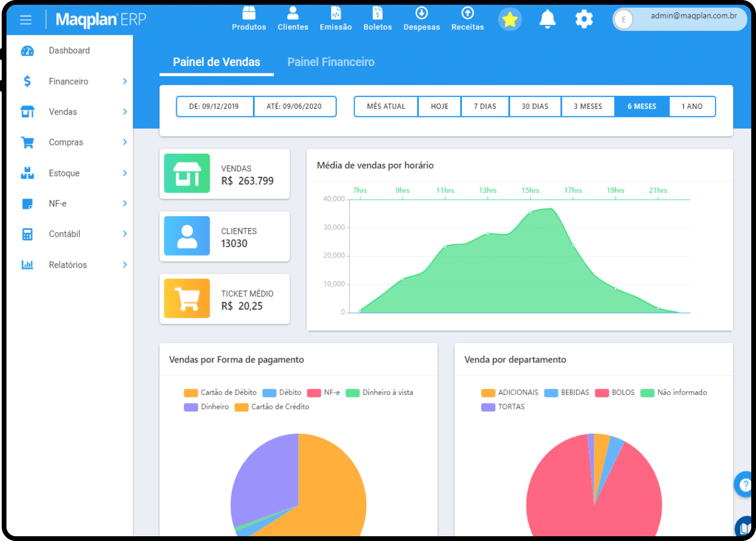
Task: Toggle Dinheiro à vista legend swatch
Action: [x=352, y=393]
